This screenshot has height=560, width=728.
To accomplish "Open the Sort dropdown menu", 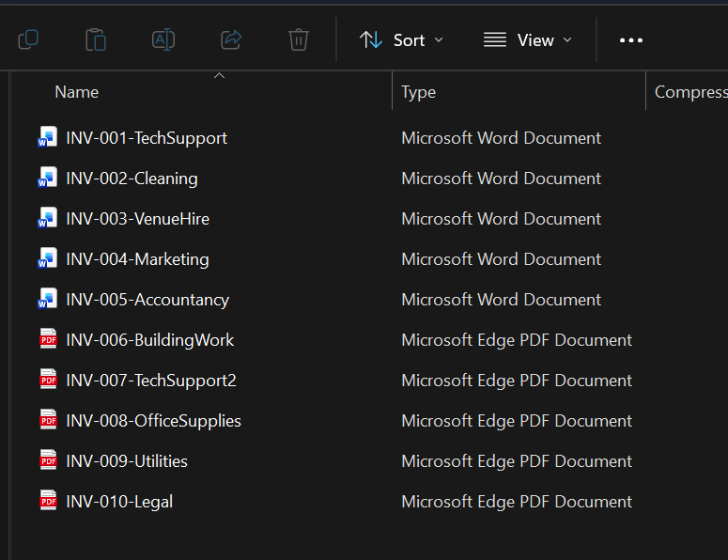I will pos(402,40).
